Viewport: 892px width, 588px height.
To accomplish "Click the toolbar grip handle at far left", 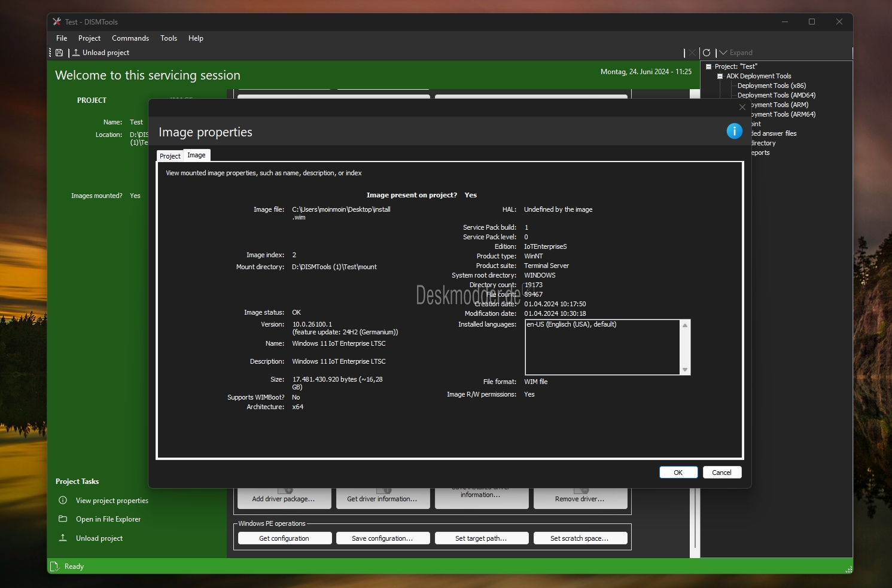I will (x=50, y=53).
